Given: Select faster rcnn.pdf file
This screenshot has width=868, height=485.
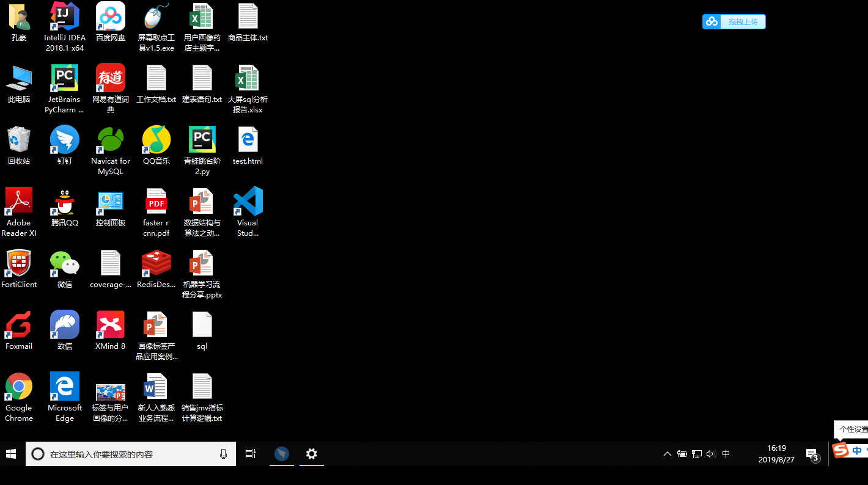Looking at the screenshot, I should click(156, 212).
